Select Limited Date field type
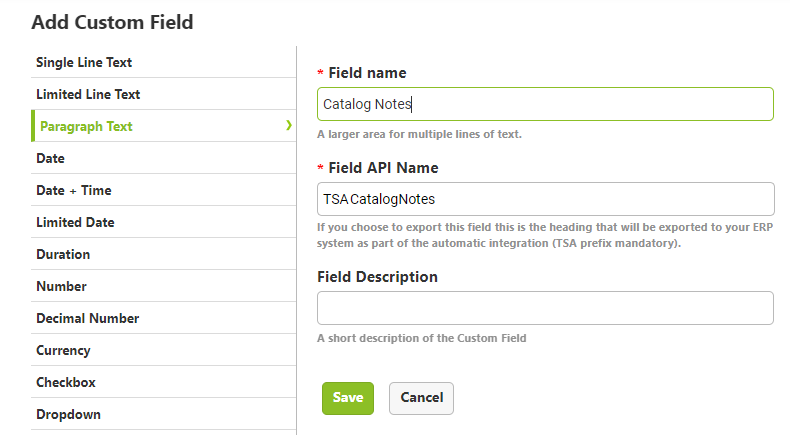Viewport: 790px width, 435px height. click(x=163, y=222)
